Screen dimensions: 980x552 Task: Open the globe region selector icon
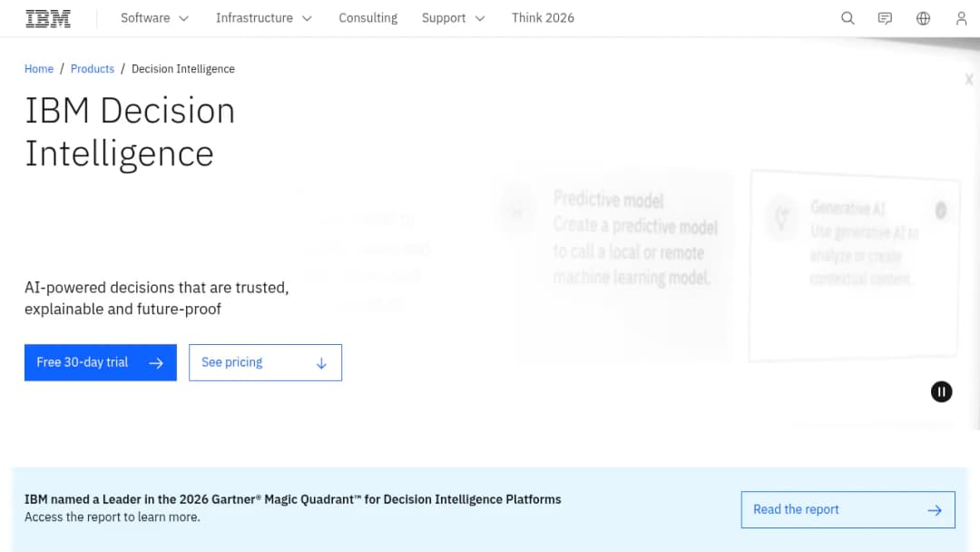click(923, 18)
